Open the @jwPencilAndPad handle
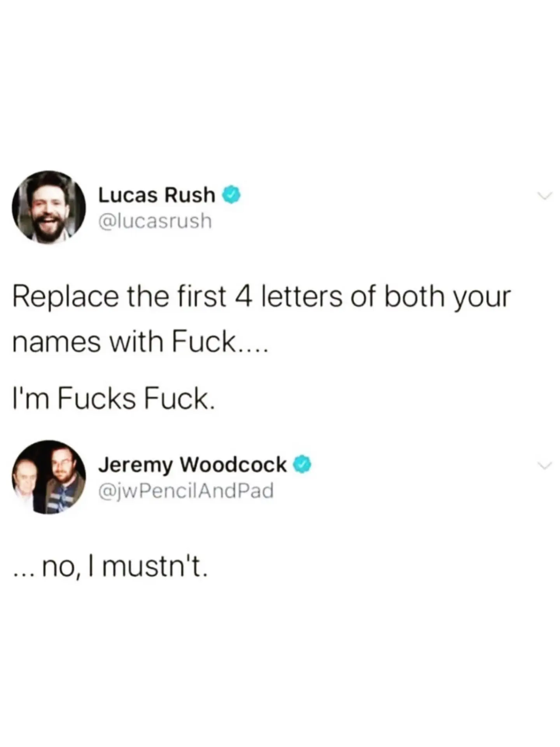This screenshot has height=747, width=560. [x=186, y=491]
